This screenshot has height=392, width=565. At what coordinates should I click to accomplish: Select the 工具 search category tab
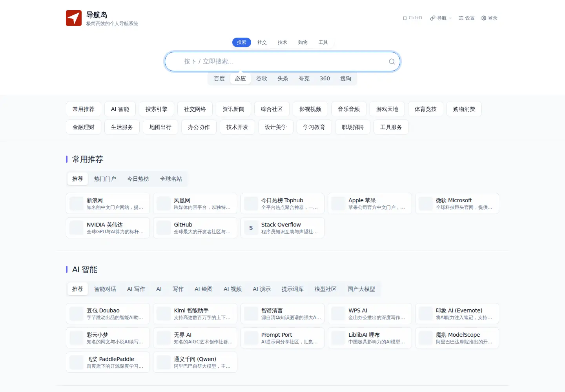[x=323, y=42]
